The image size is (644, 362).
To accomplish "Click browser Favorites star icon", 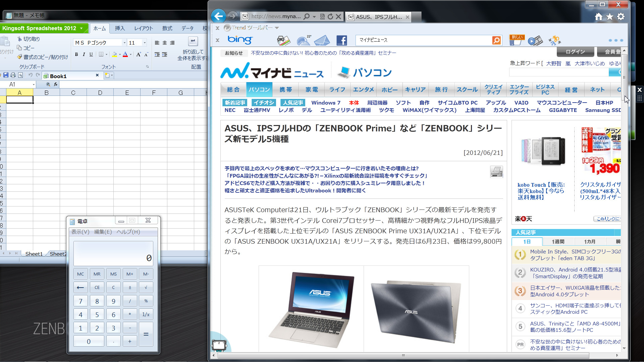I will tap(610, 16).
